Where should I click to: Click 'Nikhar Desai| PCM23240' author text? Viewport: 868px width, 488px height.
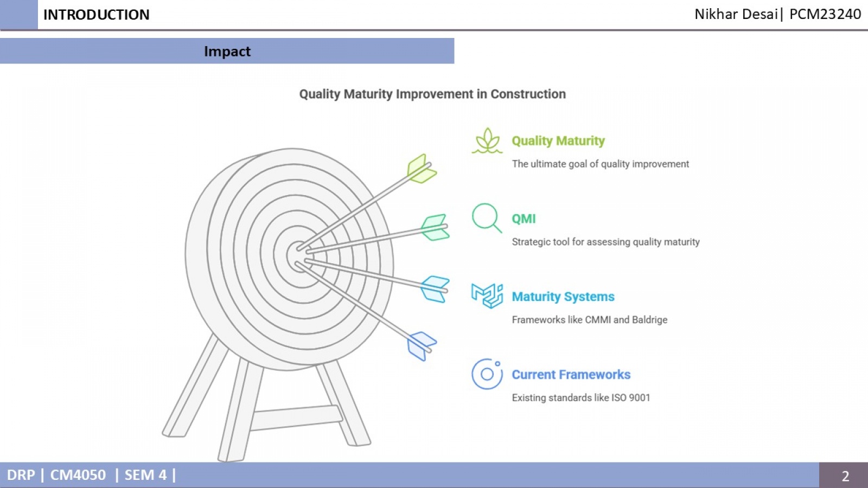(777, 14)
